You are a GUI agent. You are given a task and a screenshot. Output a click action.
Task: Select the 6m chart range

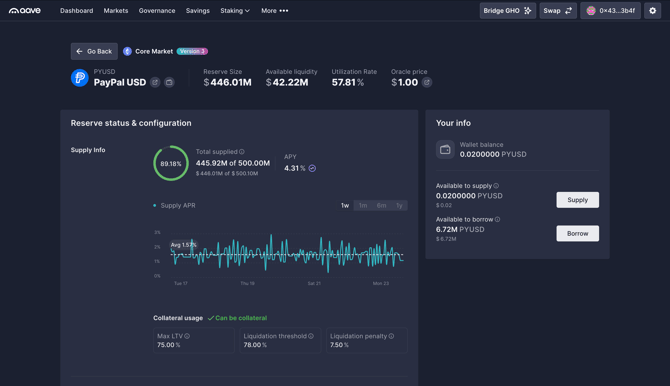[x=381, y=206]
